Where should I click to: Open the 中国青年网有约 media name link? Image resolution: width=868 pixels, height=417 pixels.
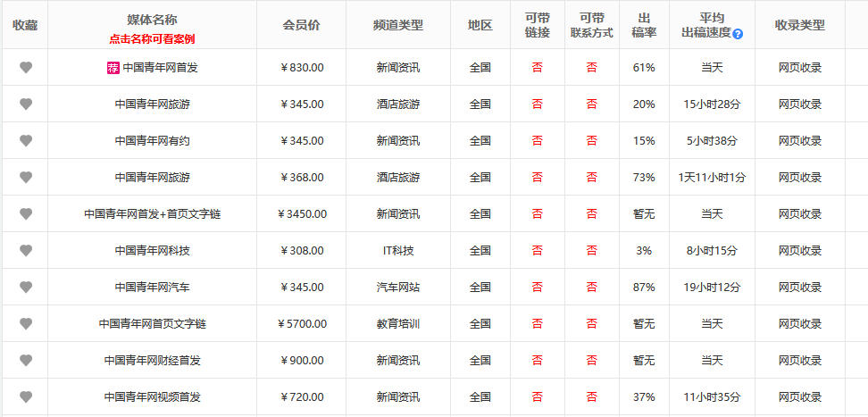click(152, 141)
